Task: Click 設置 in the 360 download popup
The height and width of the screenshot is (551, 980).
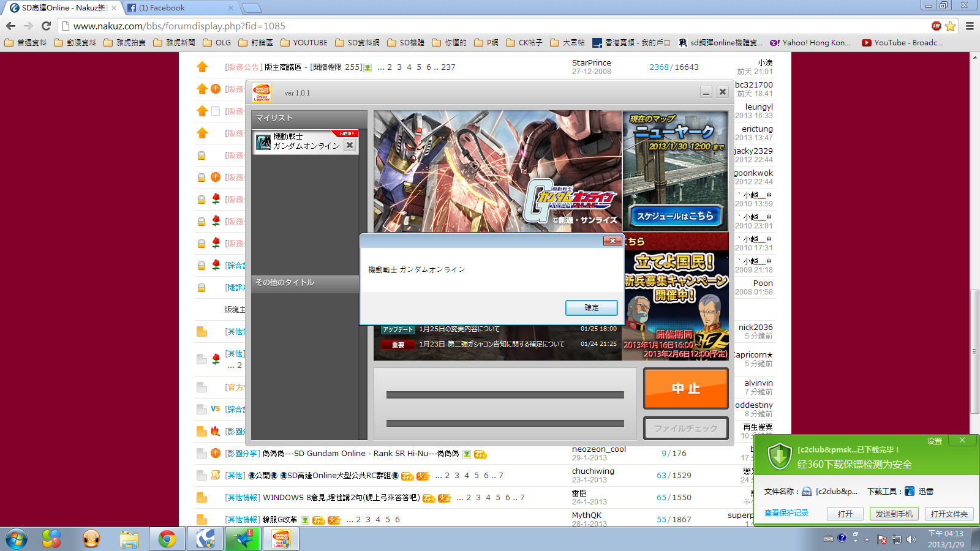Action: 934,441
